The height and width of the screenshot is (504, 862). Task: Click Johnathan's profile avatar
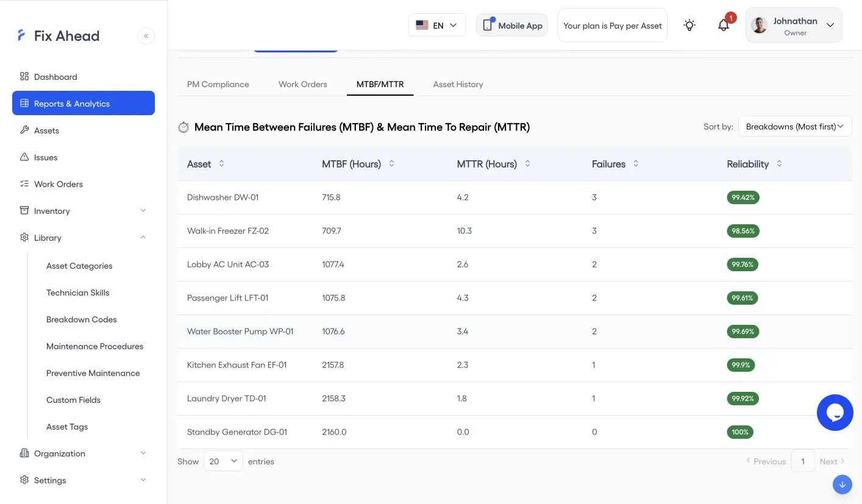click(760, 25)
